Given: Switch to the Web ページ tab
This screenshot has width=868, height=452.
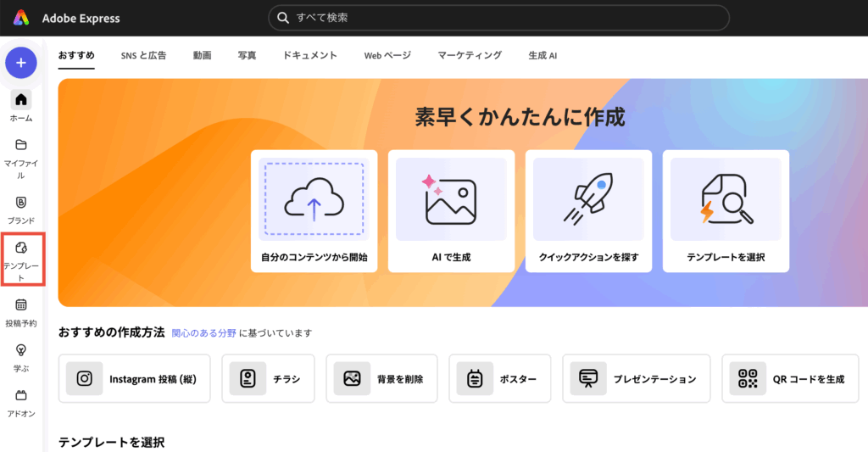Looking at the screenshot, I should coord(387,55).
